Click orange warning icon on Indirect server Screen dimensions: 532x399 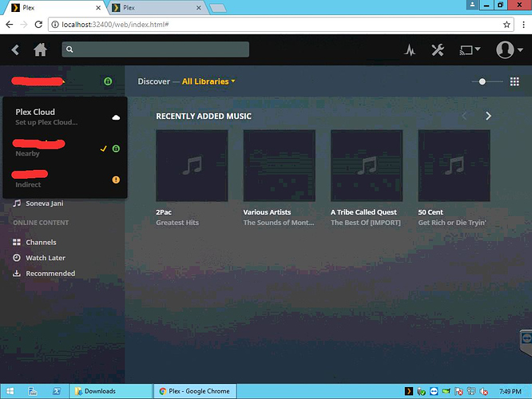coord(116,180)
